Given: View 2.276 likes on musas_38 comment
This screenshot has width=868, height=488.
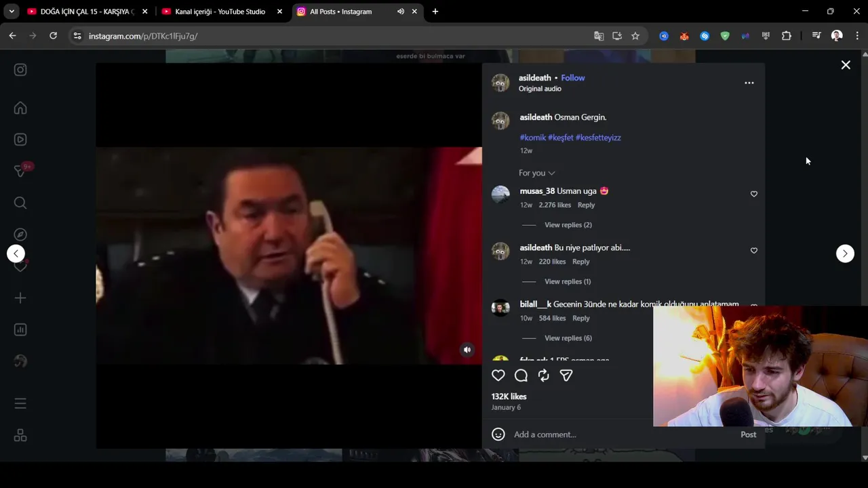Looking at the screenshot, I should pyautogui.click(x=555, y=205).
